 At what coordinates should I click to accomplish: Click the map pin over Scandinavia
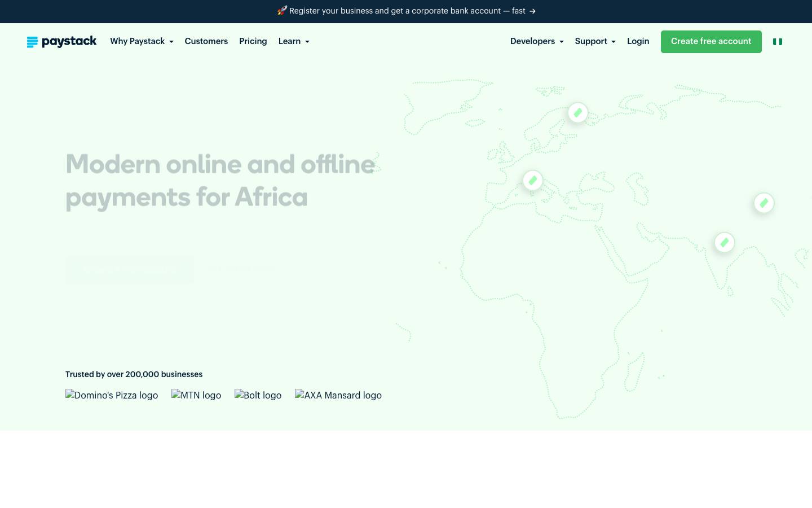(x=578, y=113)
